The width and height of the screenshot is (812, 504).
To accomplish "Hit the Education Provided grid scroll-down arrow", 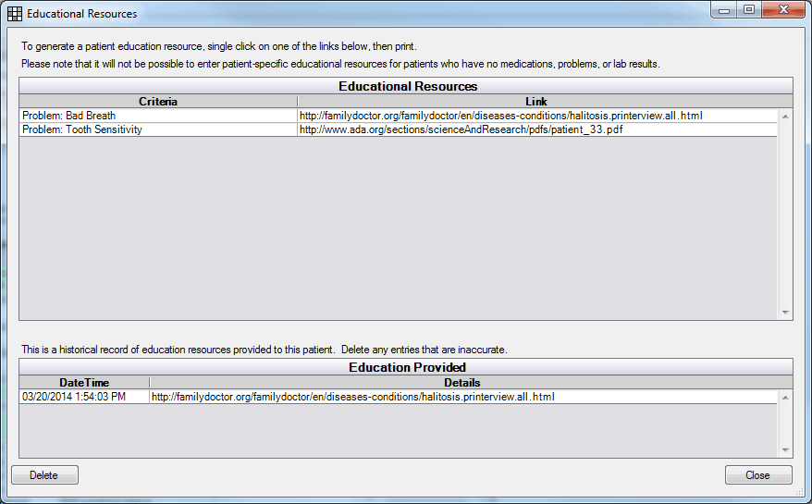I will [x=785, y=450].
